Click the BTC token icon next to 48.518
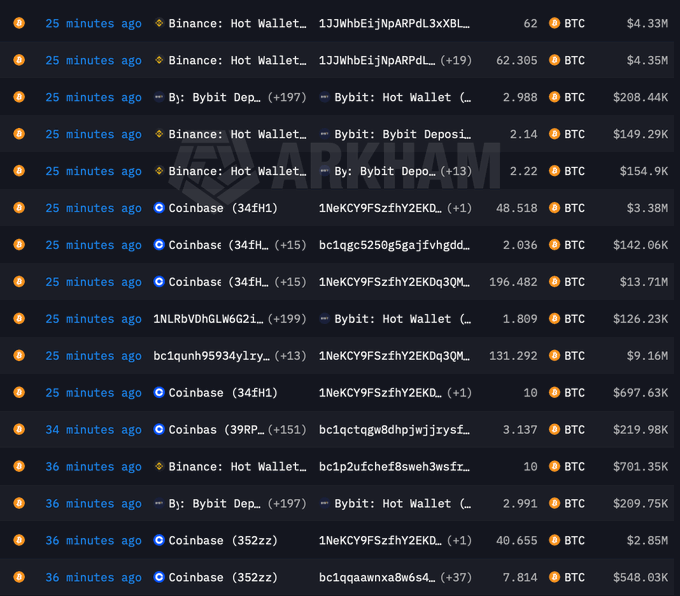Viewport: 680px width, 596px height. pos(554,208)
